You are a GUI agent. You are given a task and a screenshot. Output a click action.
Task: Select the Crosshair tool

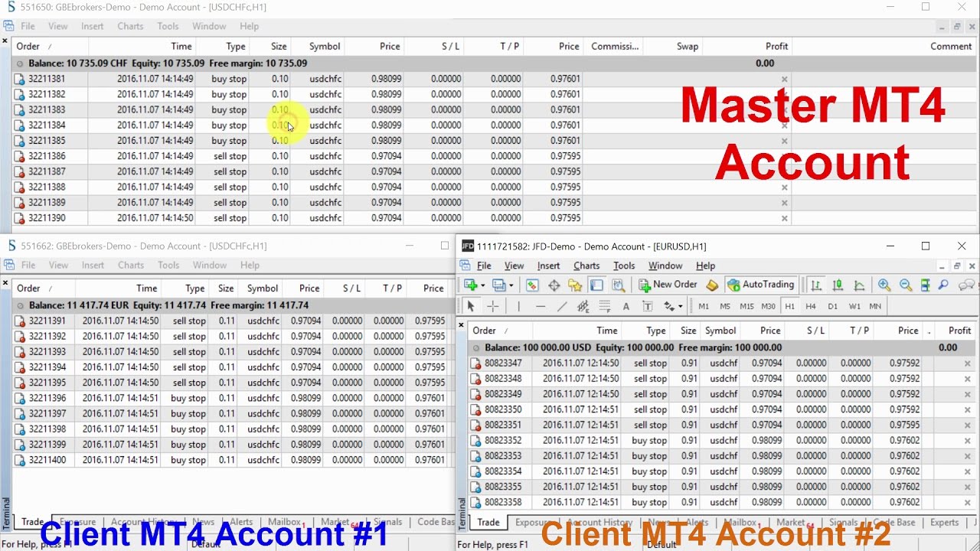[492, 306]
